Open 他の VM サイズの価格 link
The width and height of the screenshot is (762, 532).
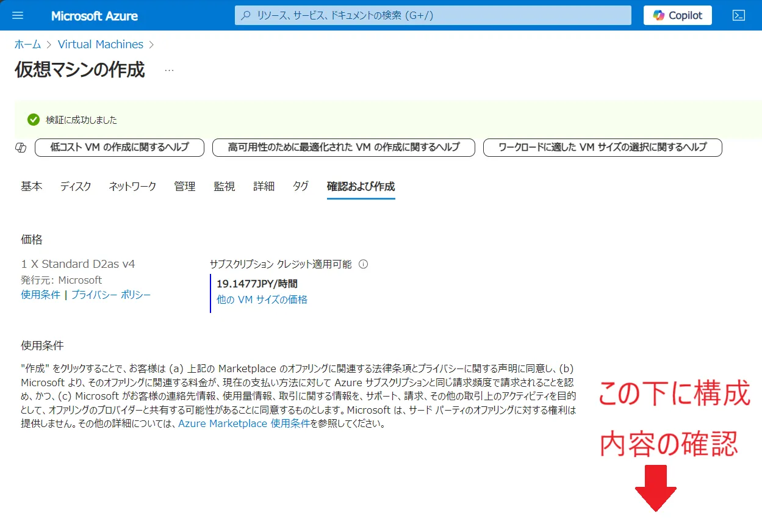(x=262, y=300)
